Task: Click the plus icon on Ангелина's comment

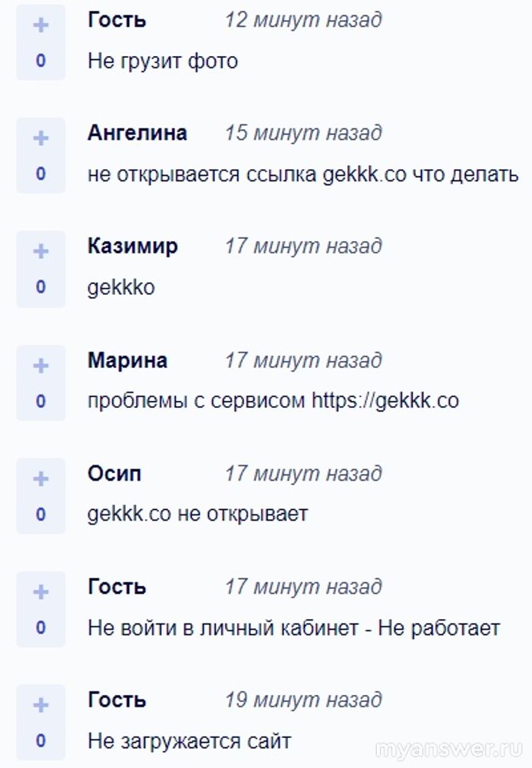Action: 41,138
